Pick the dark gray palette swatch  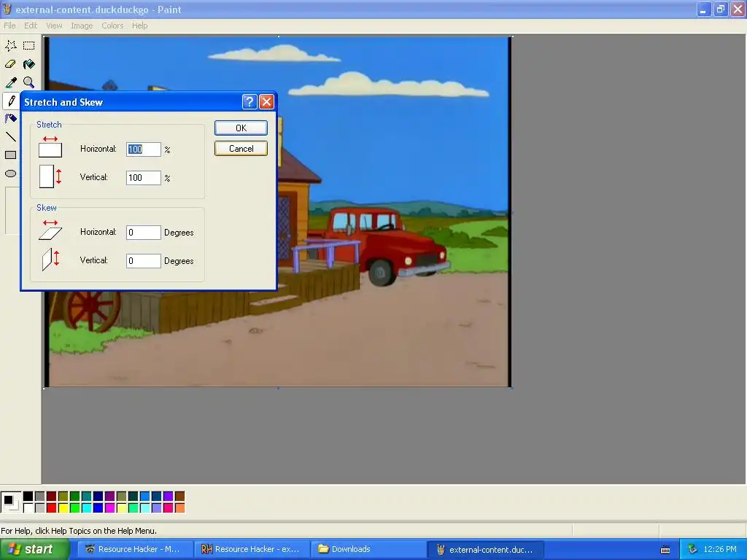[40, 496]
